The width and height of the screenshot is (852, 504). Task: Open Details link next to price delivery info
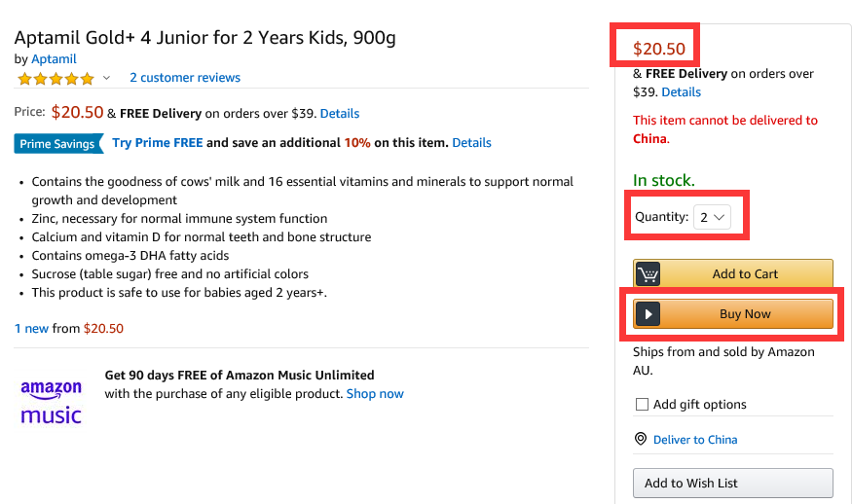340,114
